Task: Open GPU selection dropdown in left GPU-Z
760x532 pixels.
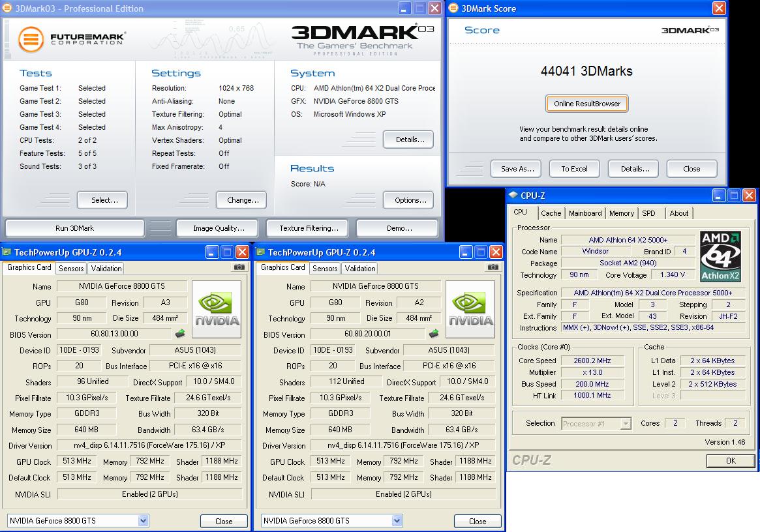Action: pyautogui.click(x=143, y=521)
